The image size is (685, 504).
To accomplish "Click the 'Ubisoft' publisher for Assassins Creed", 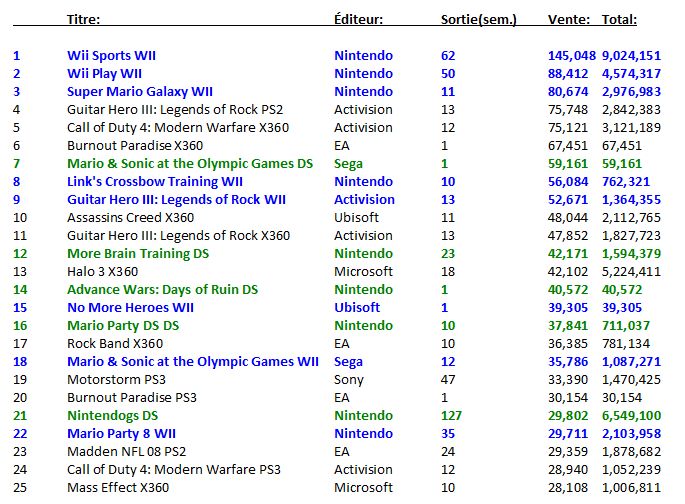I will 356,217.
